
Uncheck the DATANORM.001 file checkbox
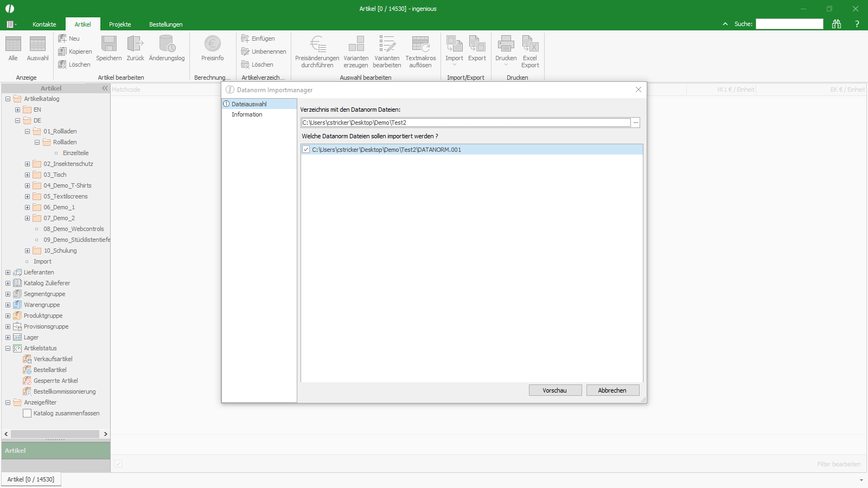(x=306, y=150)
